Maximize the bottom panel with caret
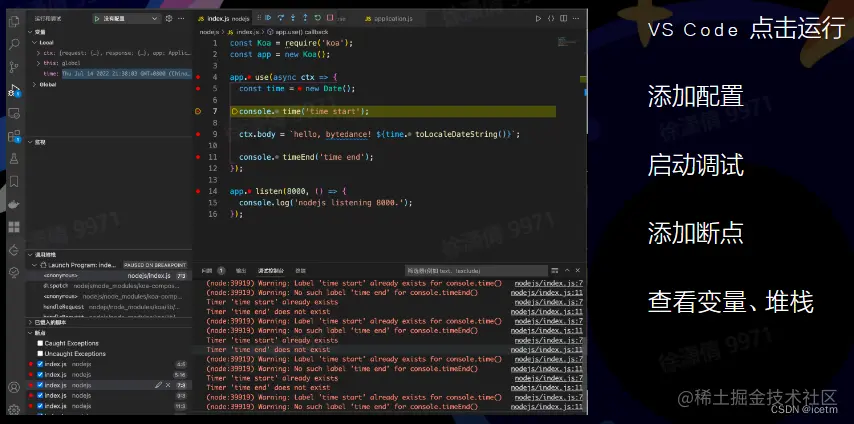 coord(567,270)
